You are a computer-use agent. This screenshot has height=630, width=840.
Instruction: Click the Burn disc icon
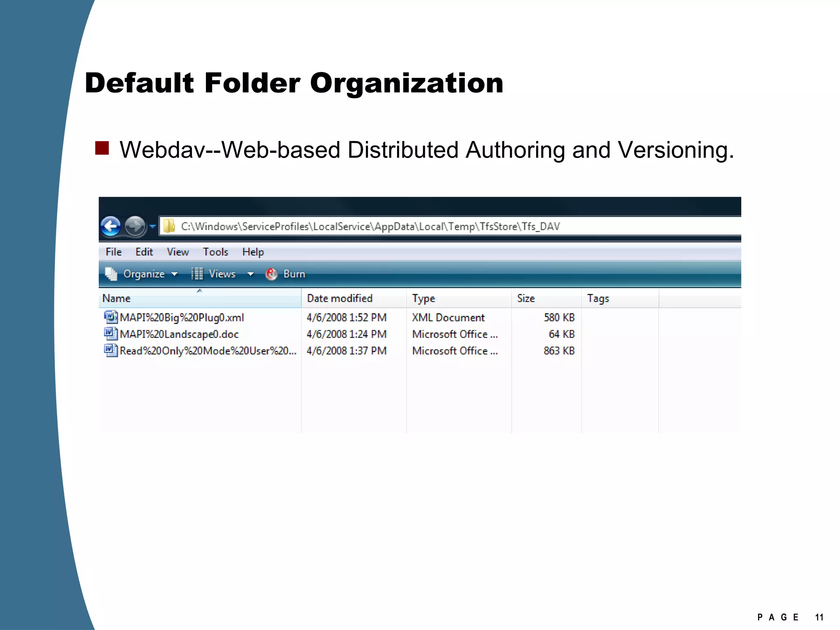272,274
